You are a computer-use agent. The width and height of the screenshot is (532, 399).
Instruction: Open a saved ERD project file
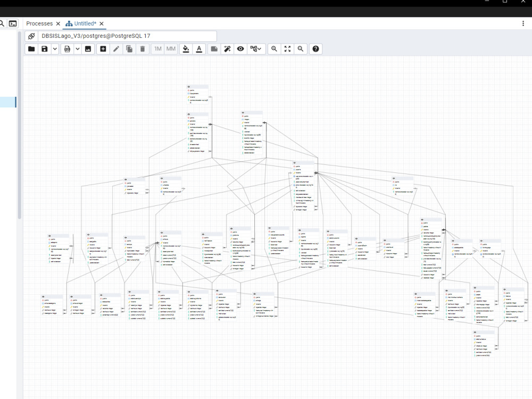[x=31, y=49]
